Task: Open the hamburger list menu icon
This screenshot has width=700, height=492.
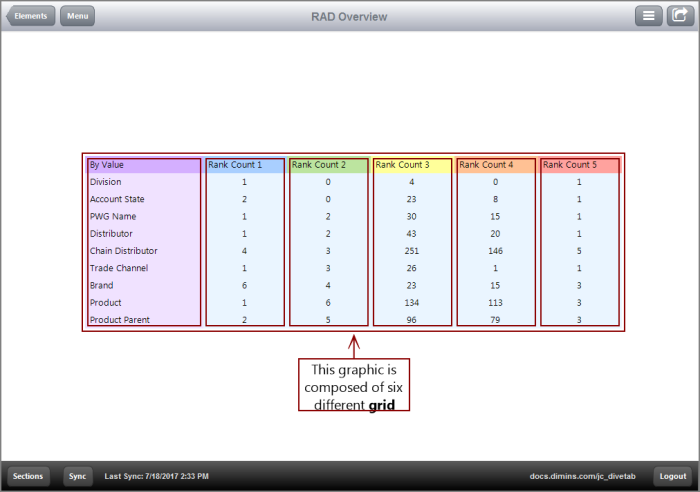Action: 649,16
